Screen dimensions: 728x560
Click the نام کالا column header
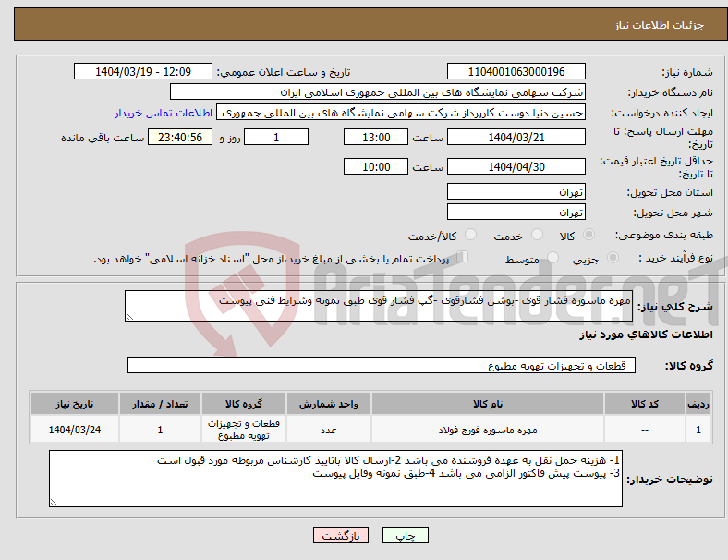coord(488,404)
